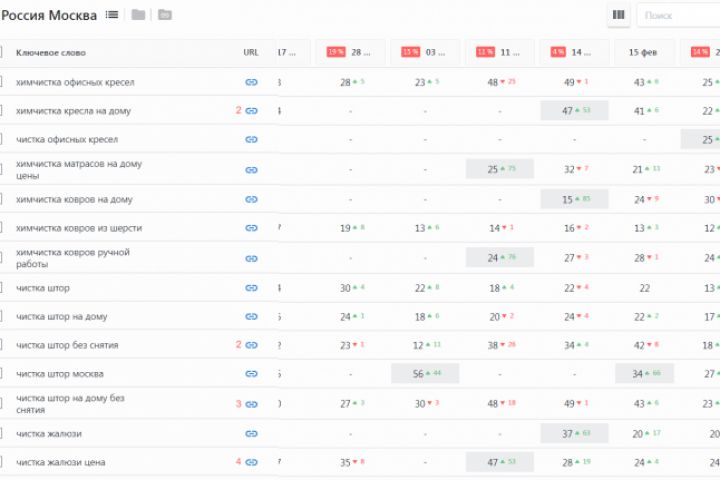The width and height of the screenshot is (720, 480).
Task: Click the URL column header
Action: (x=251, y=52)
